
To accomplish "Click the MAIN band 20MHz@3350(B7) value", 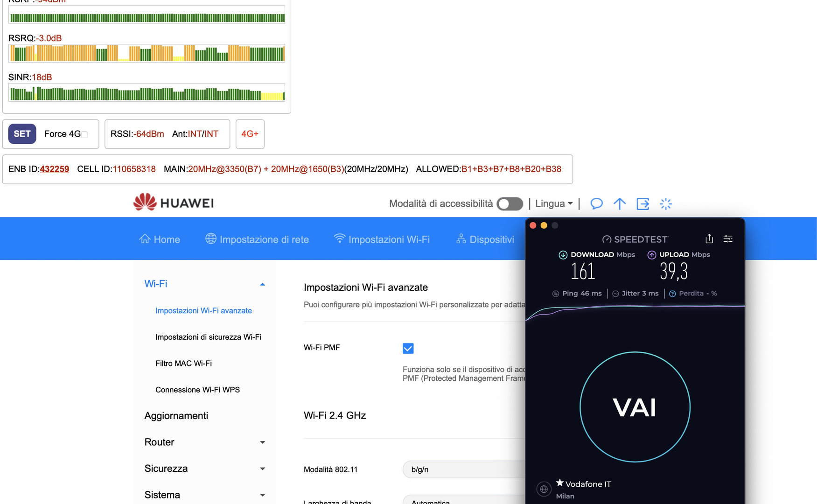I will pyautogui.click(x=224, y=169).
